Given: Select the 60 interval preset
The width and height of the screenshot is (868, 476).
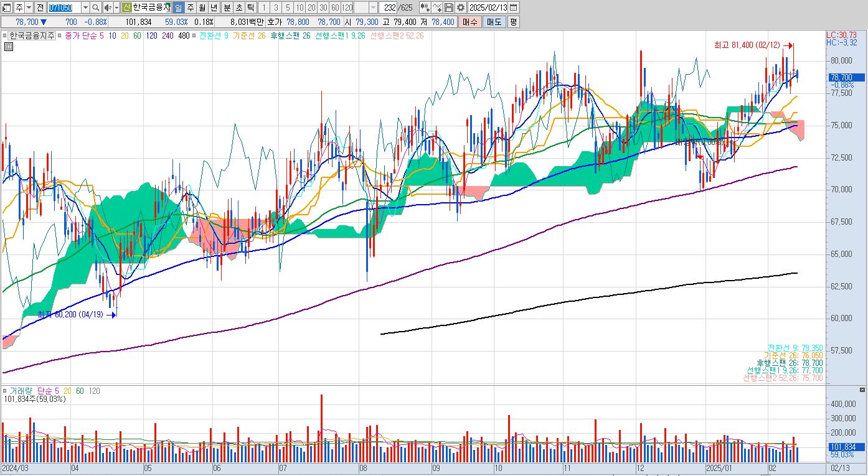Looking at the screenshot, I should point(334,7).
